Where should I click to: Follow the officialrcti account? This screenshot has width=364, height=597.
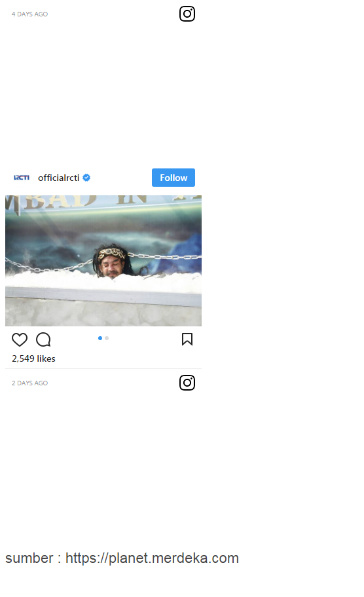tap(173, 178)
